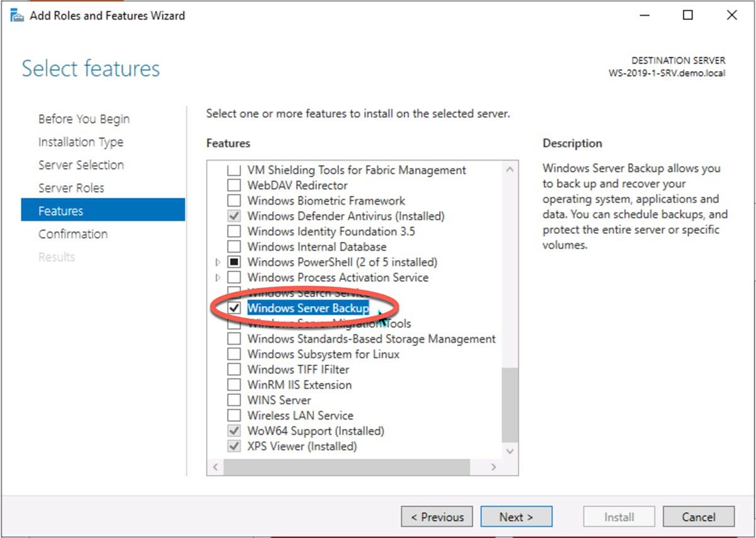The width and height of the screenshot is (756, 538).
Task: Enable the WebDAV Redirector feature
Action: pyautogui.click(x=234, y=185)
